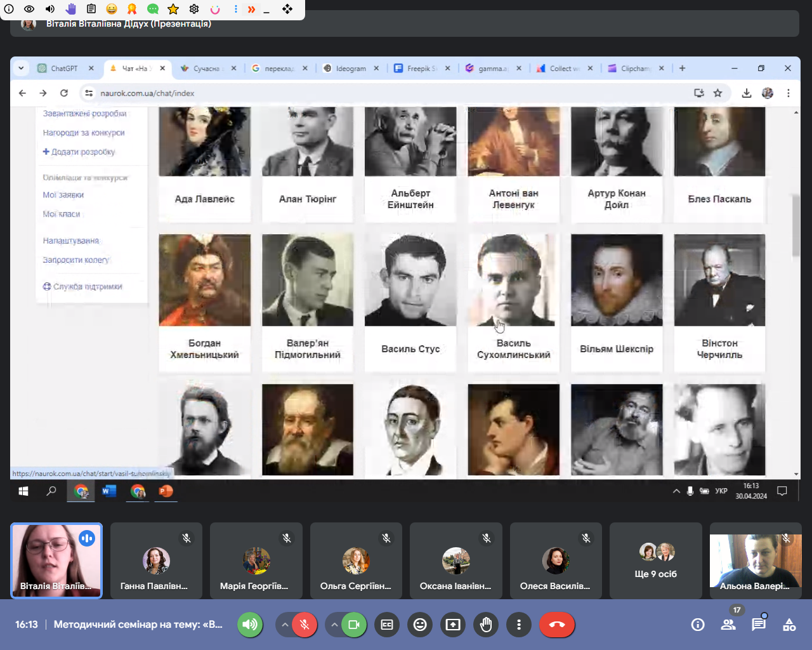
Task: Click the red Leave call button
Action: point(556,625)
